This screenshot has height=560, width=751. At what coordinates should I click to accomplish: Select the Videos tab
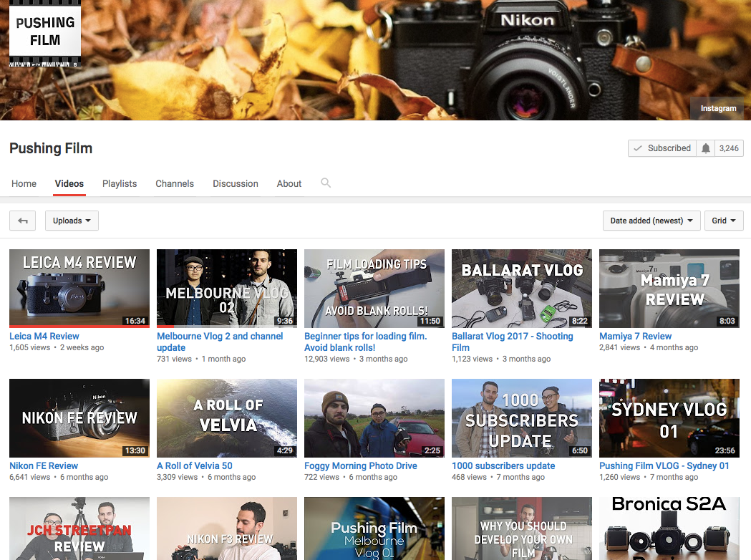[69, 183]
